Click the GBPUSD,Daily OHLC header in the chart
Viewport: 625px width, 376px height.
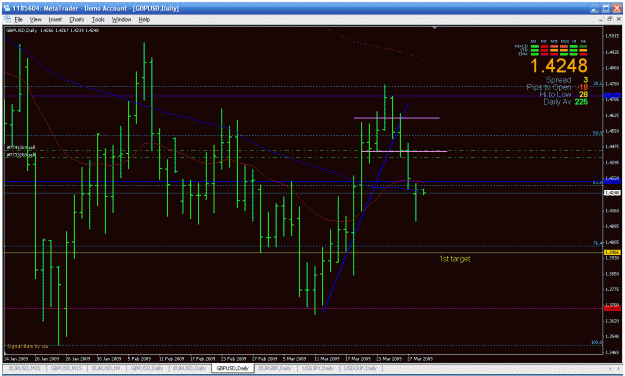[x=52, y=30]
